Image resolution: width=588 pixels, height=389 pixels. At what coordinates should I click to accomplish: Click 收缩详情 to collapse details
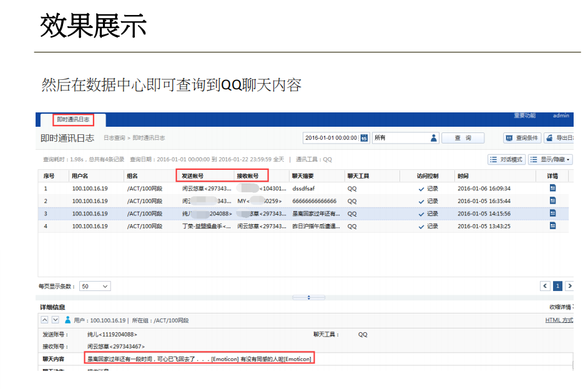pos(561,307)
